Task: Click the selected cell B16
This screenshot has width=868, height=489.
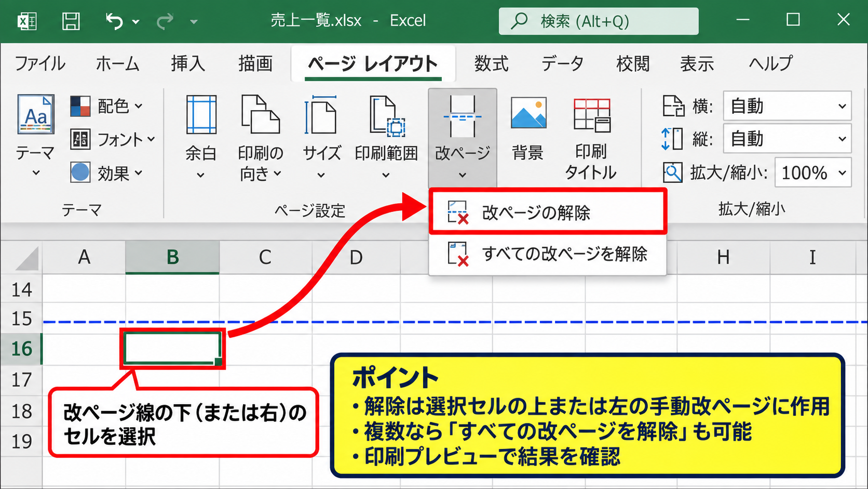Action: click(x=172, y=348)
